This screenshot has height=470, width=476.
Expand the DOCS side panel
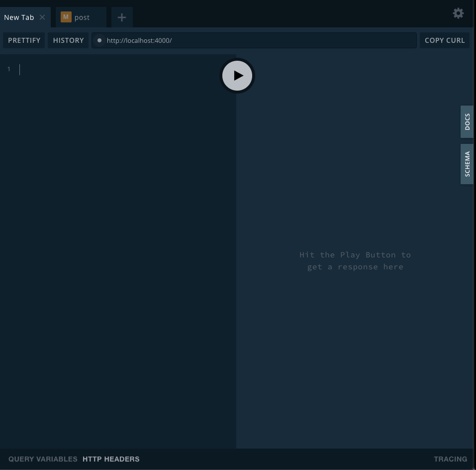click(x=467, y=121)
